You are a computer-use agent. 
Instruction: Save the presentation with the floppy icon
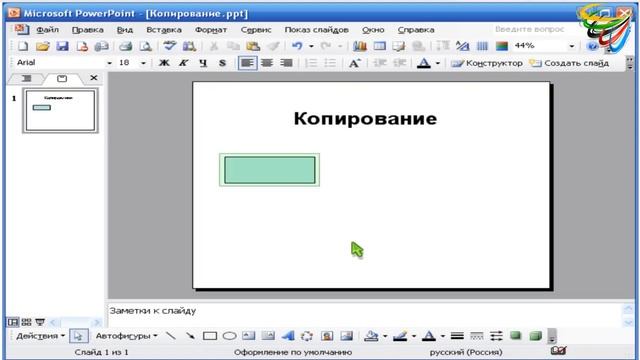62,46
